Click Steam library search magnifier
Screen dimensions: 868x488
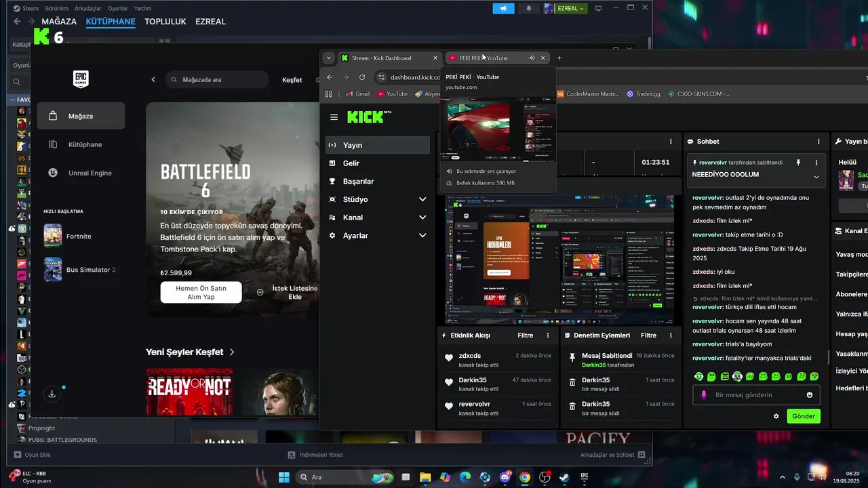click(17, 82)
